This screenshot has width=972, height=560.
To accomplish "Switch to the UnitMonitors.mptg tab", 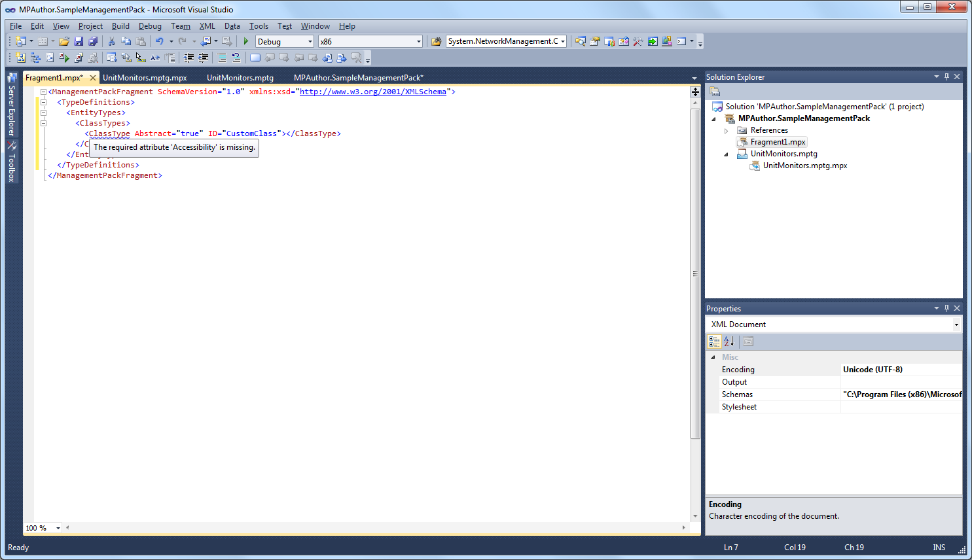I will [x=240, y=78].
